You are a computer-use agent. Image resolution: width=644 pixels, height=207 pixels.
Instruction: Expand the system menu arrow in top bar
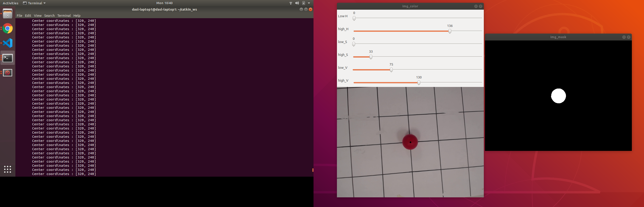(309, 3)
